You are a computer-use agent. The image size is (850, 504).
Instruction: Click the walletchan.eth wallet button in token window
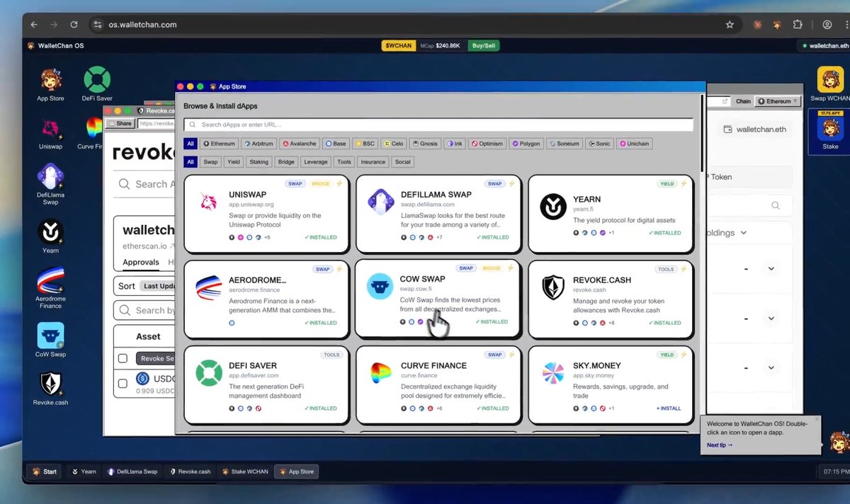pos(755,130)
